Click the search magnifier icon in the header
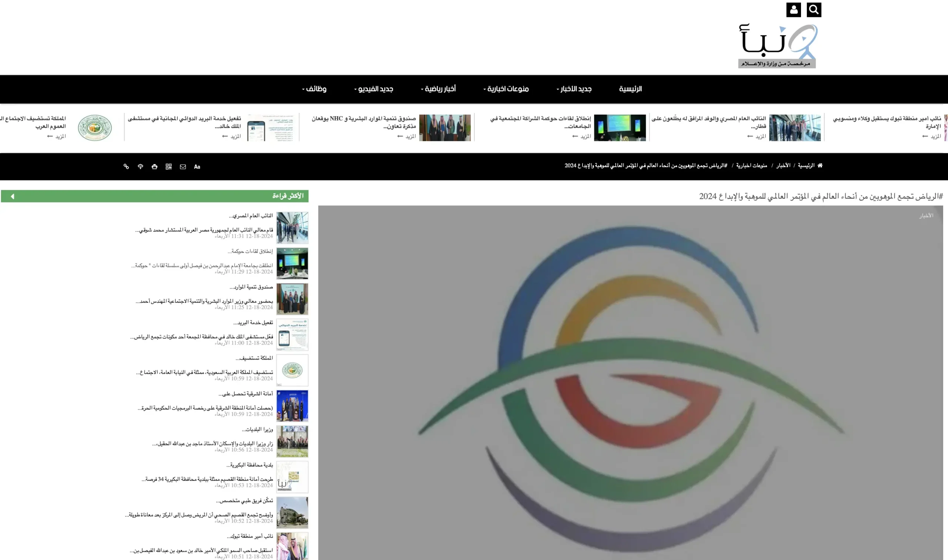This screenshot has width=948, height=560. (814, 10)
